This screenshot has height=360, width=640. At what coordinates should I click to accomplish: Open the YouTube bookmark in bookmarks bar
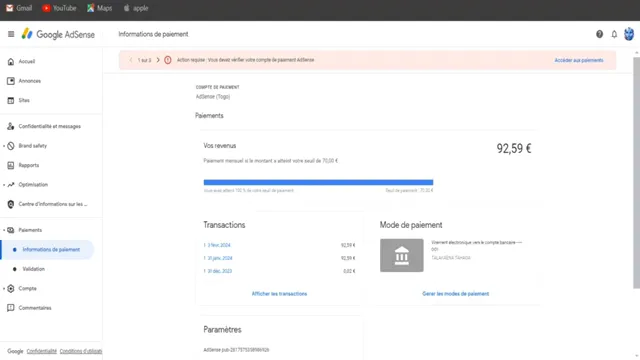pyautogui.click(x=60, y=8)
